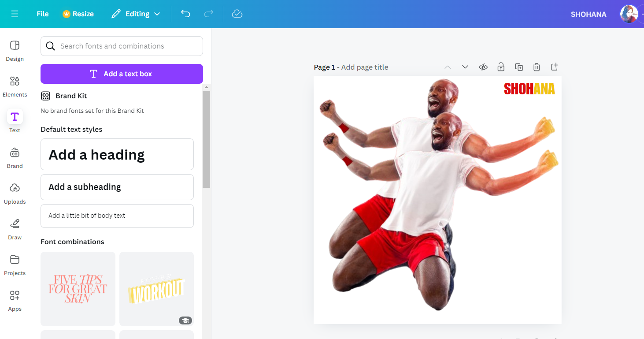The image size is (644, 339).
Task: Toggle the page lock icon
Action: 501,67
